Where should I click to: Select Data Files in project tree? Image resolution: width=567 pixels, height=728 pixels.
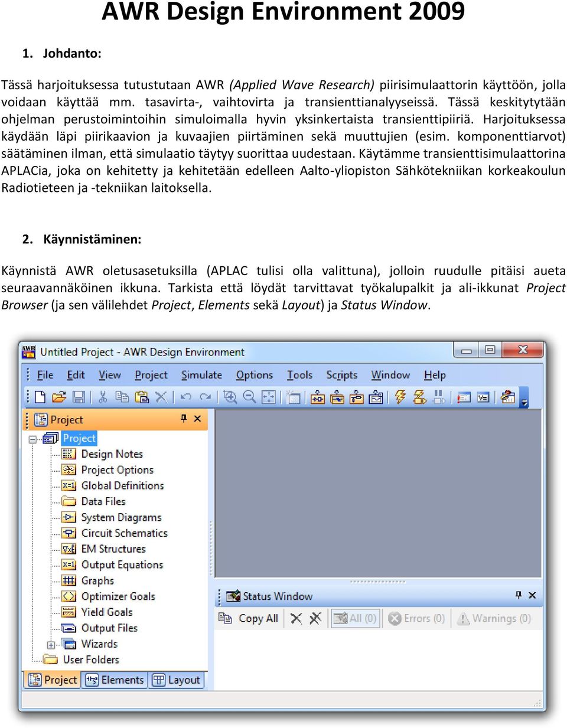[103, 501]
